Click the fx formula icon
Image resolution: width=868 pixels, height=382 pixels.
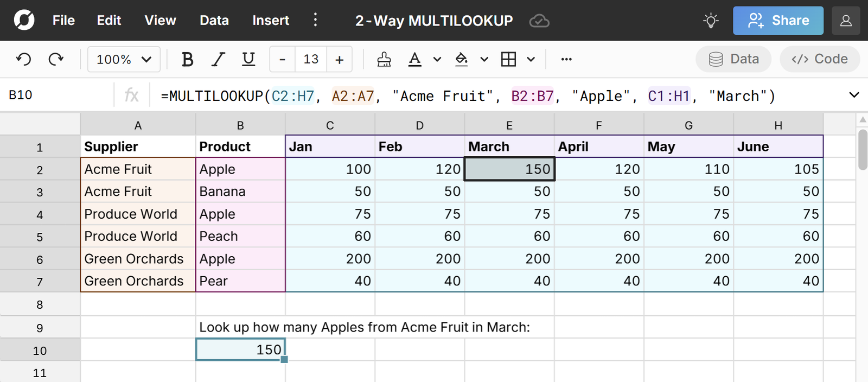click(x=131, y=95)
